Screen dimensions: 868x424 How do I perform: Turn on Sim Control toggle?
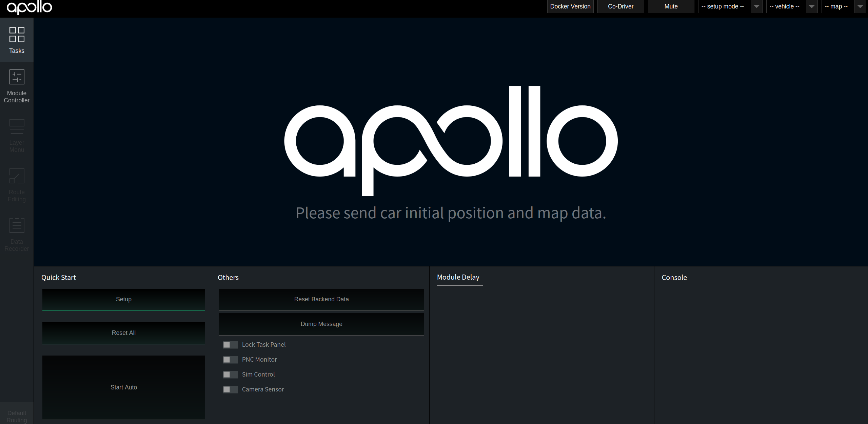230,375
